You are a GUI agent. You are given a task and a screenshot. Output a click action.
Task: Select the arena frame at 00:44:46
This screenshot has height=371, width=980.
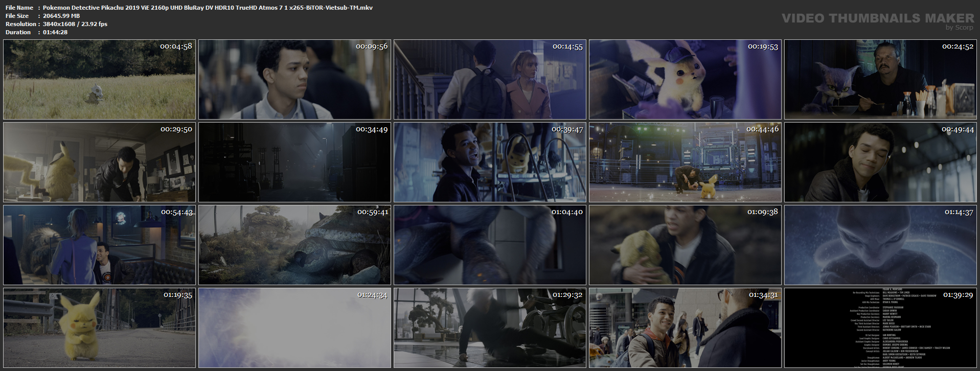coord(685,163)
